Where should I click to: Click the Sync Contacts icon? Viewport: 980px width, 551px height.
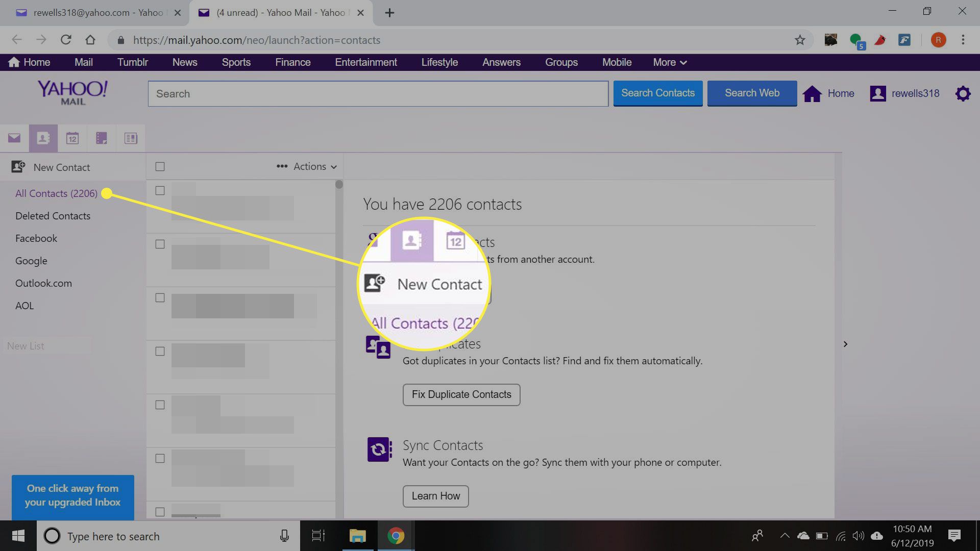(379, 449)
